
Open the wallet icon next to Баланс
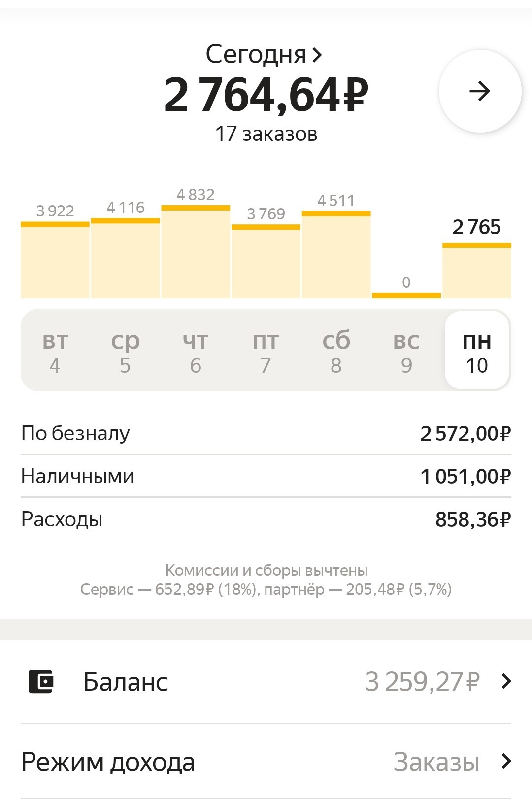point(41,681)
